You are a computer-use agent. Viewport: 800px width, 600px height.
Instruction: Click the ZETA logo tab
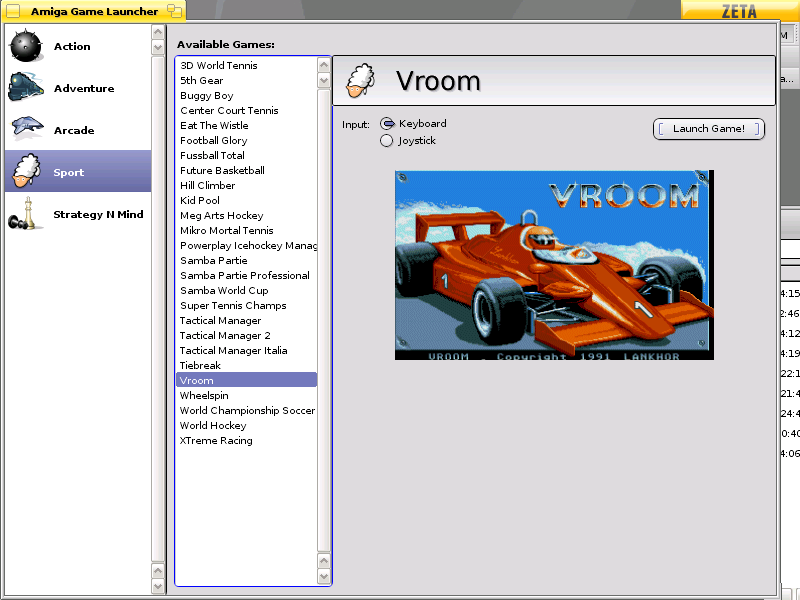pos(739,11)
